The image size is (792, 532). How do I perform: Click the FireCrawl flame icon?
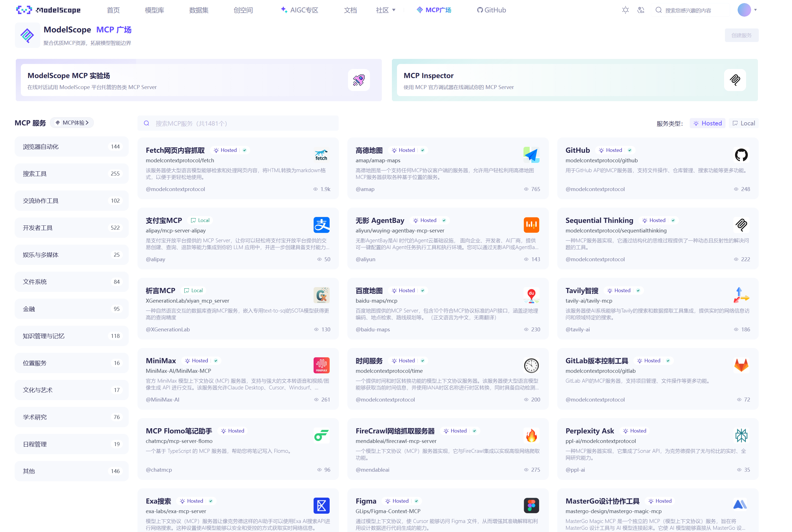531,436
